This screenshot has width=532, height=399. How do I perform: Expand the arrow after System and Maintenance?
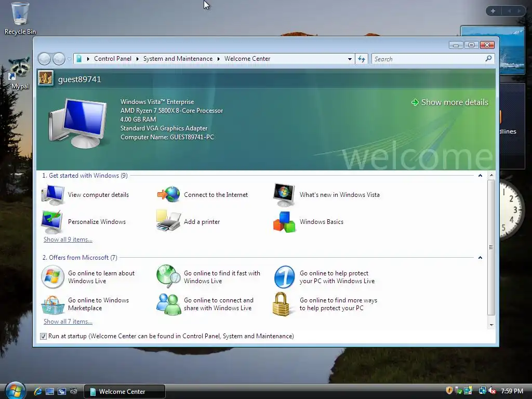(x=219, y=59)
